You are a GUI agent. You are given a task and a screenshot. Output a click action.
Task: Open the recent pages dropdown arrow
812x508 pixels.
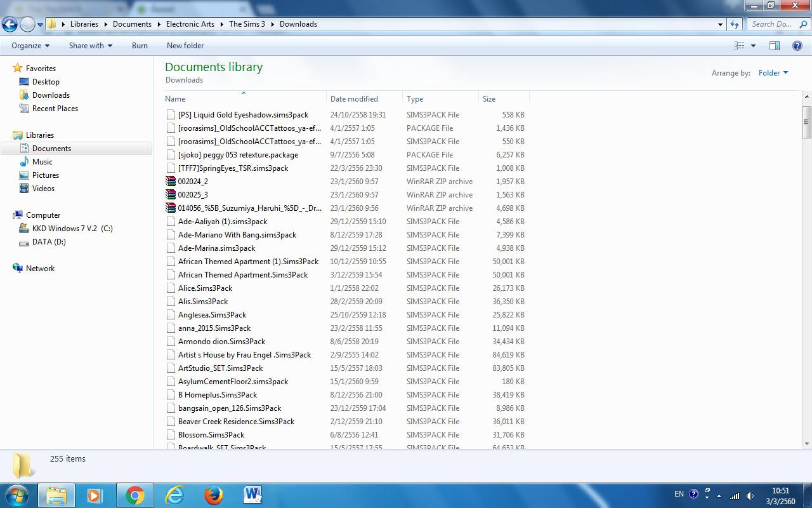point(40,25)
